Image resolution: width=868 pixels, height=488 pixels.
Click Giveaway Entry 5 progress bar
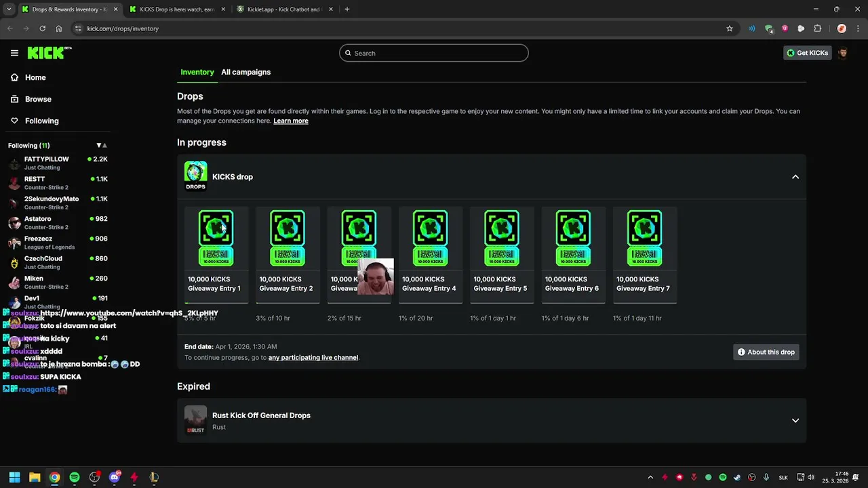(x=501, y=303)
